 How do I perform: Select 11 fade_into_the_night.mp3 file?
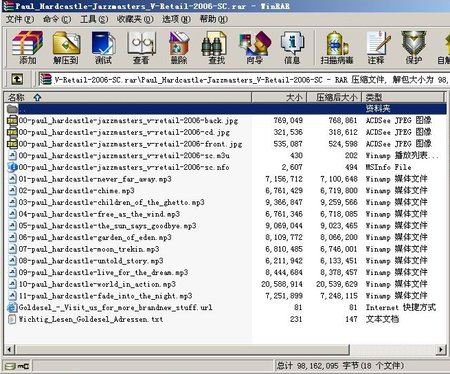(105, 296)
